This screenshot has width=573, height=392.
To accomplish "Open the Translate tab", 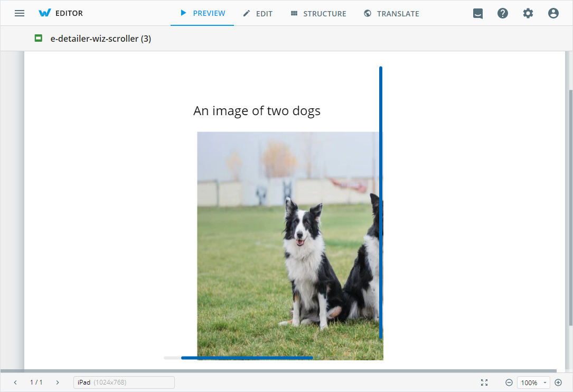I will pyautogui.click(x=391, y=14).
